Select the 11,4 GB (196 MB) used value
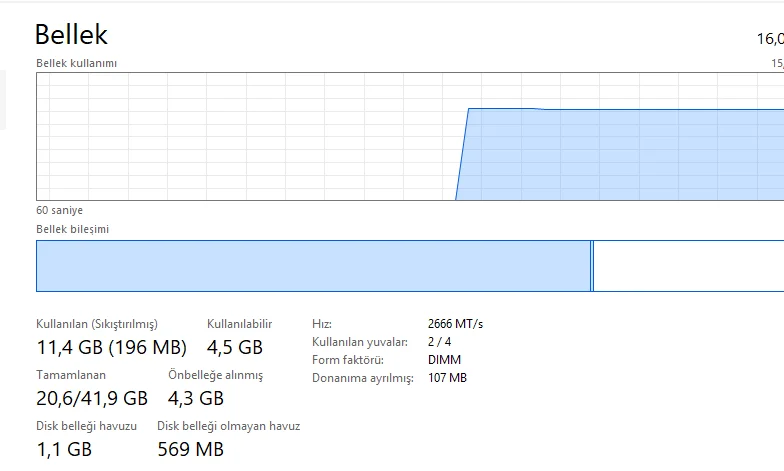 [x=111, y=348]
